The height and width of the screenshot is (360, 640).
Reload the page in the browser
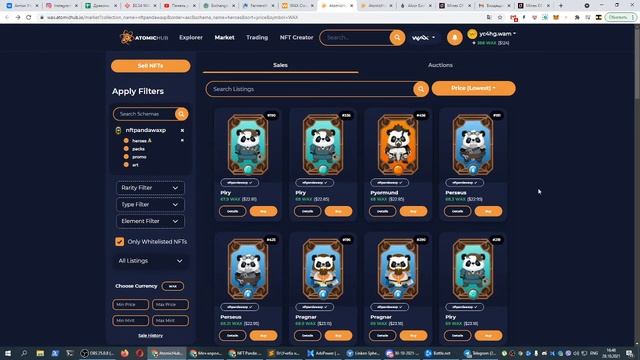tap(29, 18)
